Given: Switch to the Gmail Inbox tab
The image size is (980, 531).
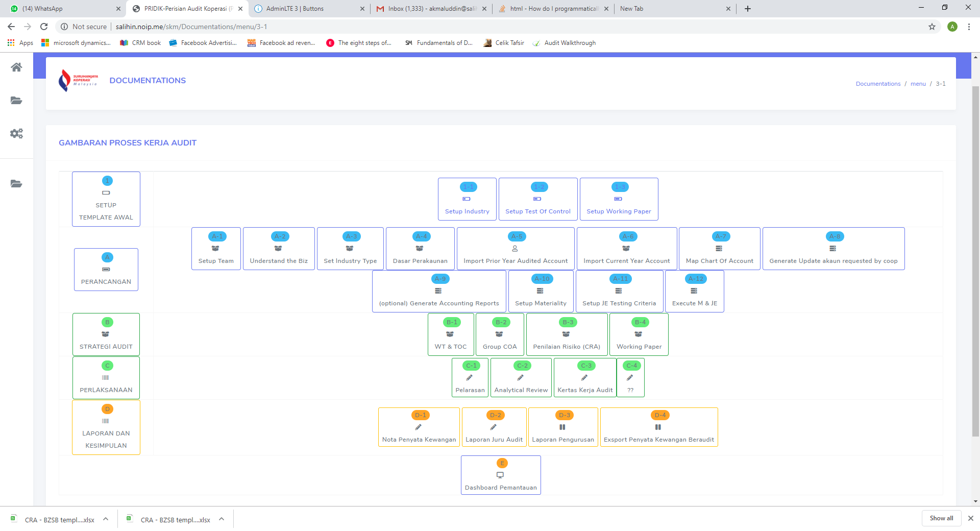Looking at the screenshot, I should click(x=431, y=9).
